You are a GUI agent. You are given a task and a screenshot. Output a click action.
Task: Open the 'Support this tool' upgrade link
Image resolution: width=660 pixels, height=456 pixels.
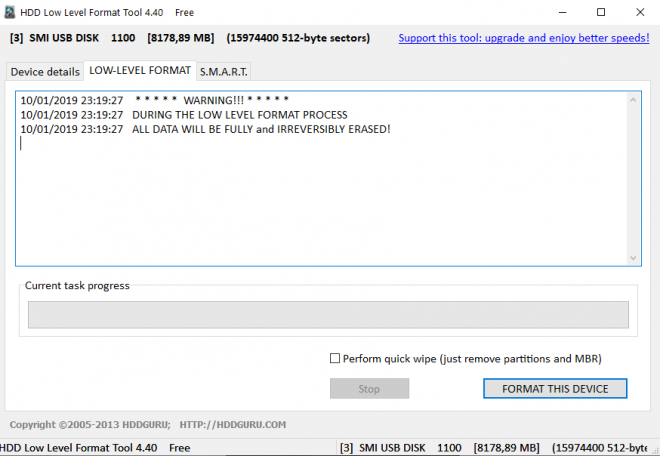tap(524, 38)
